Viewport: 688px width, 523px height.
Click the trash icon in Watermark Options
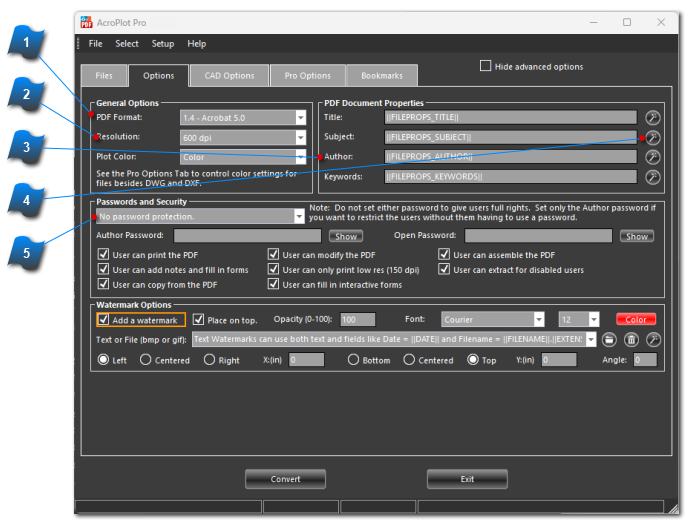(x=631, y=339)
